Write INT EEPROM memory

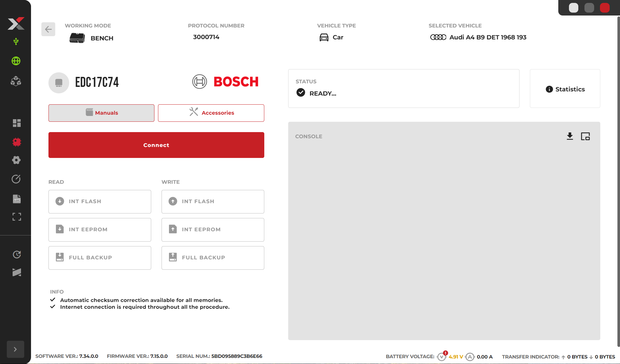213,230
